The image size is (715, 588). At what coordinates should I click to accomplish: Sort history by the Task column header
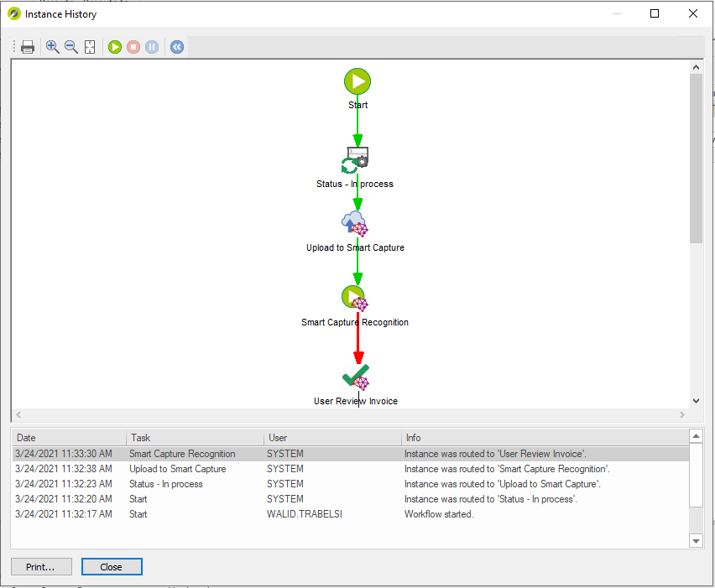194,438
